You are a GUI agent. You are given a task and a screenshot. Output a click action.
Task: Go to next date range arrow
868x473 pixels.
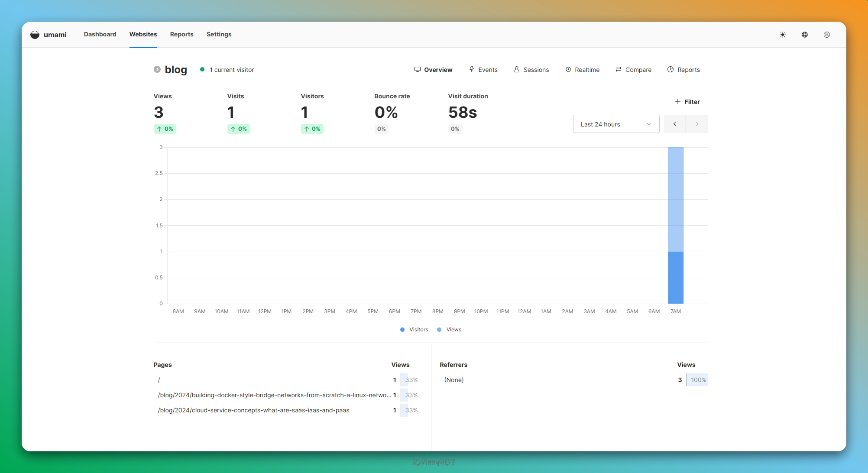click(696, 124)
